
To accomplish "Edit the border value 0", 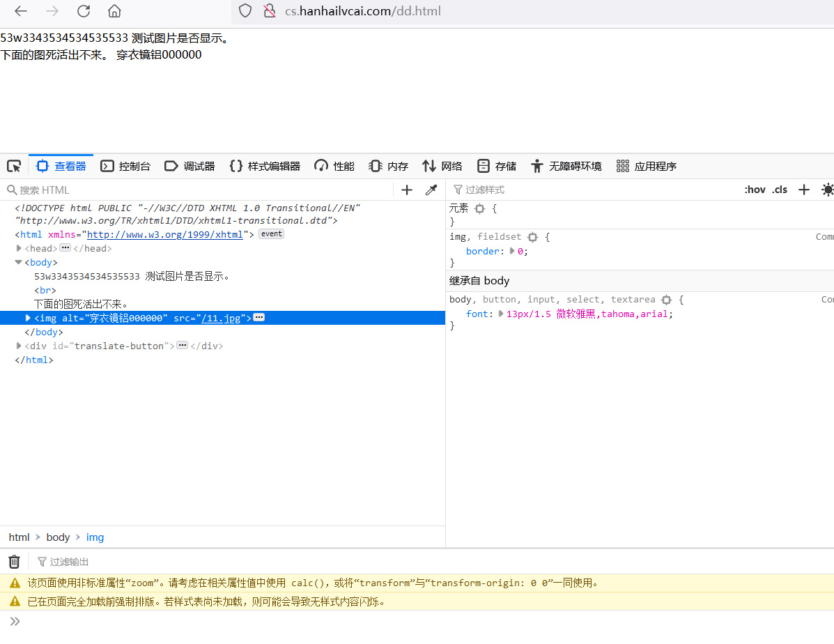I will tap(520, 251).
